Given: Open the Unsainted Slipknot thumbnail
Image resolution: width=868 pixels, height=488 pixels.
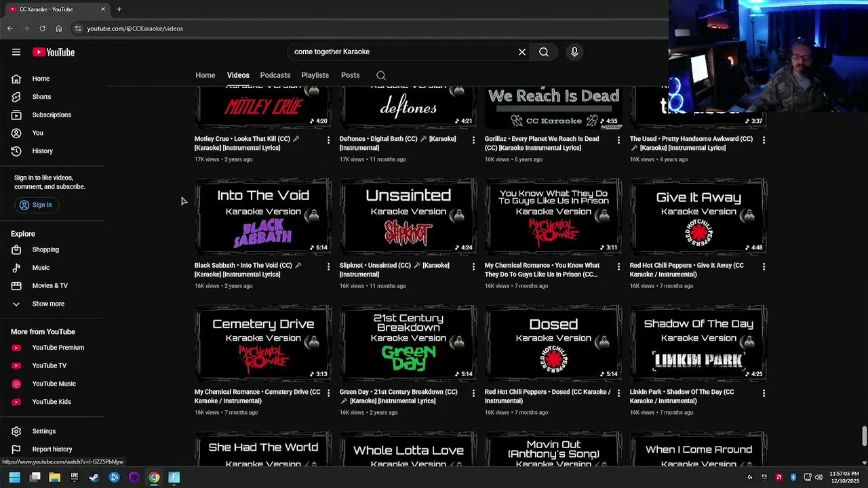Looking at the screenshot, I should point(408,216).
